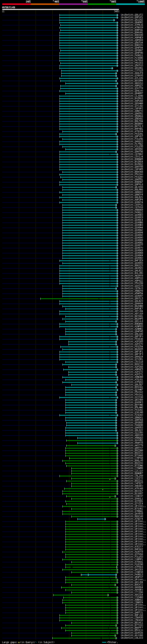This screenshot has height=644, width=147.
Task: Pick hit label UniRef100_B6KFF7
Action: click(x=132, y=628)
